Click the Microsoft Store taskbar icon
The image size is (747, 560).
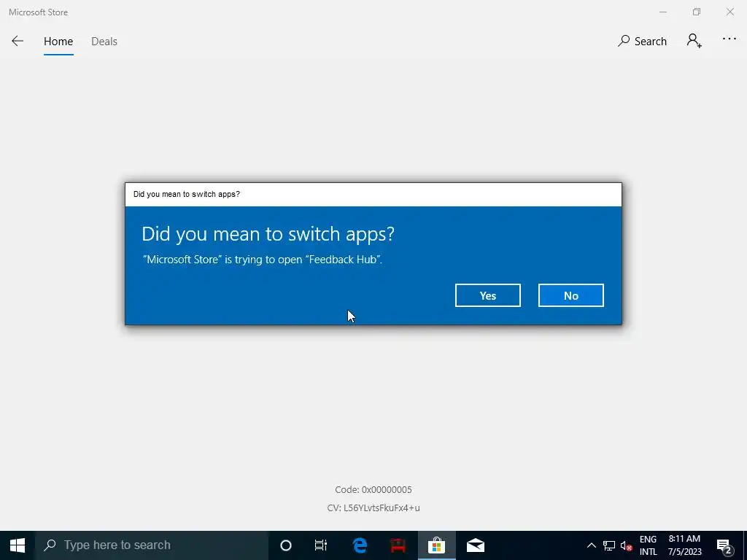click(x=436, y=545)
